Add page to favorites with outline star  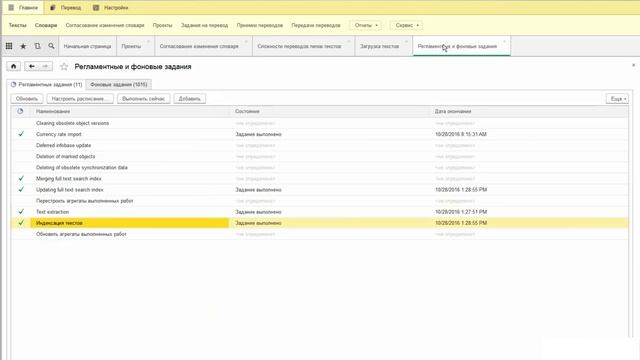click(x=64, y=67)
